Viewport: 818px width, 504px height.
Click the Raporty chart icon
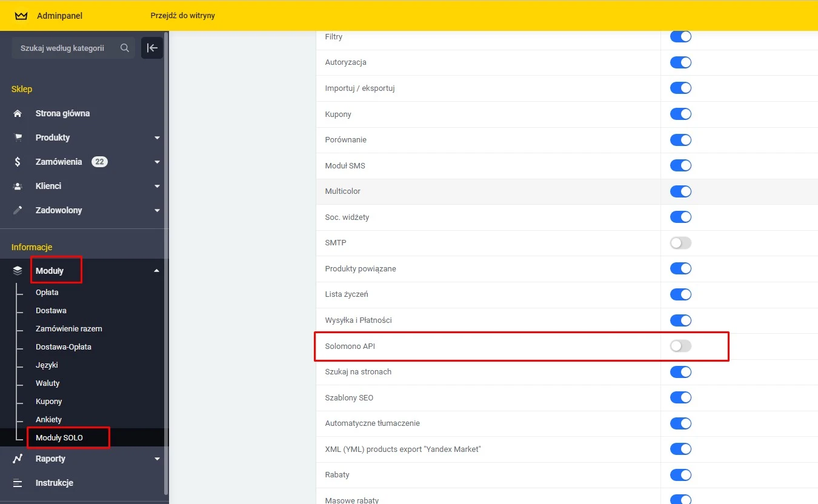click(x=18, y=459)
